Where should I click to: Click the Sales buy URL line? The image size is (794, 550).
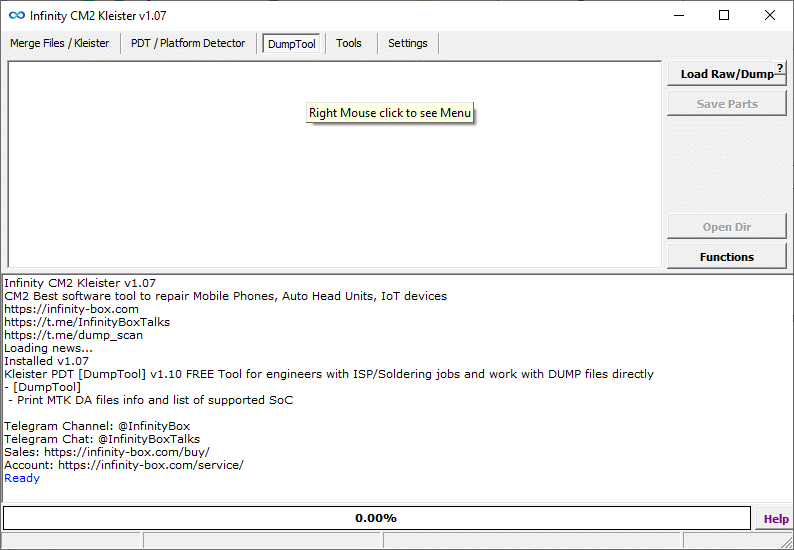pyautogui.click(x=107, y=452)
